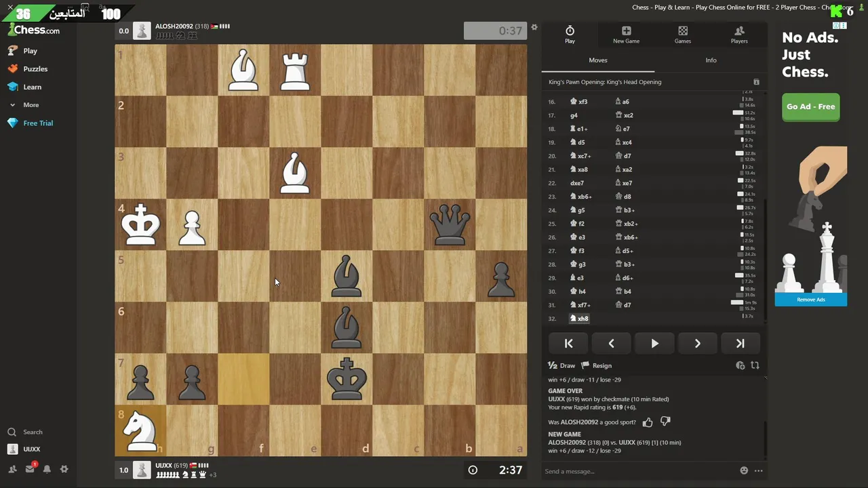Jump to last move of game

[x=740, y=344]
